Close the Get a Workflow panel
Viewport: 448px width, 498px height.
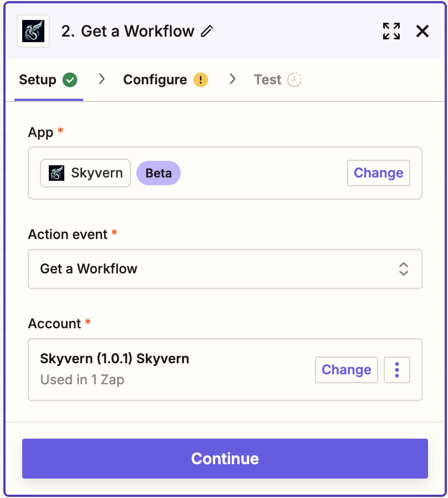pyautogui.click(x=422, y=31)
